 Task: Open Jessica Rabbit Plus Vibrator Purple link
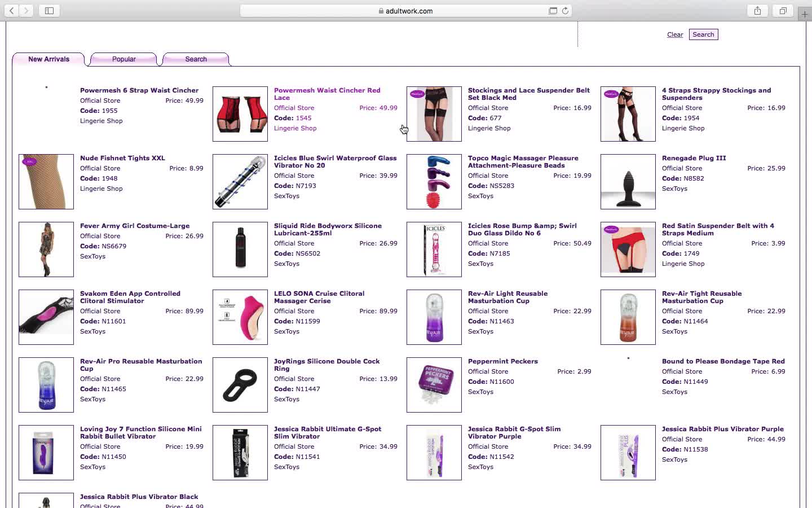click(723, 429)
